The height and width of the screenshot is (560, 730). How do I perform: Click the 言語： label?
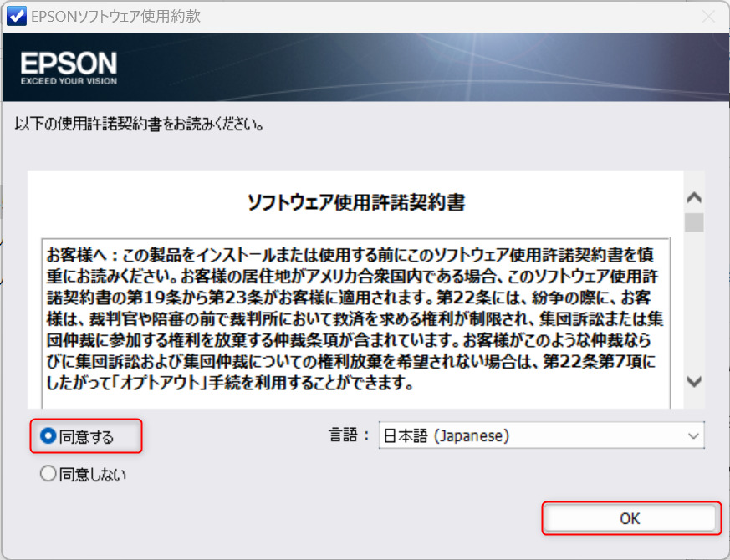pos(349,435)
